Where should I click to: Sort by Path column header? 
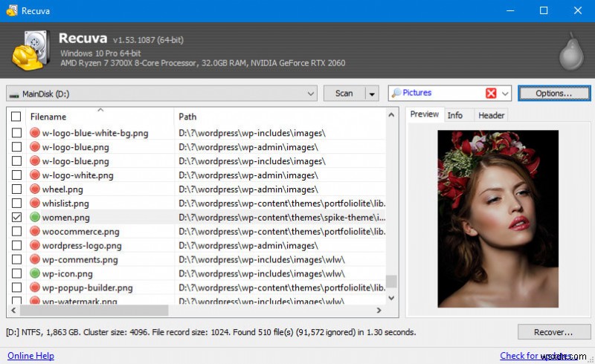[x=187, y=117]
